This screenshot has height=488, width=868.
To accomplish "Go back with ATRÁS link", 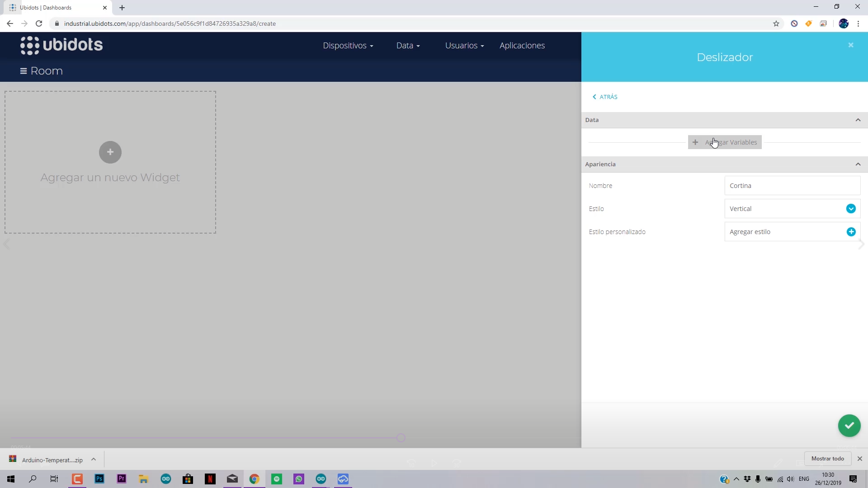I will pos(605,97).
